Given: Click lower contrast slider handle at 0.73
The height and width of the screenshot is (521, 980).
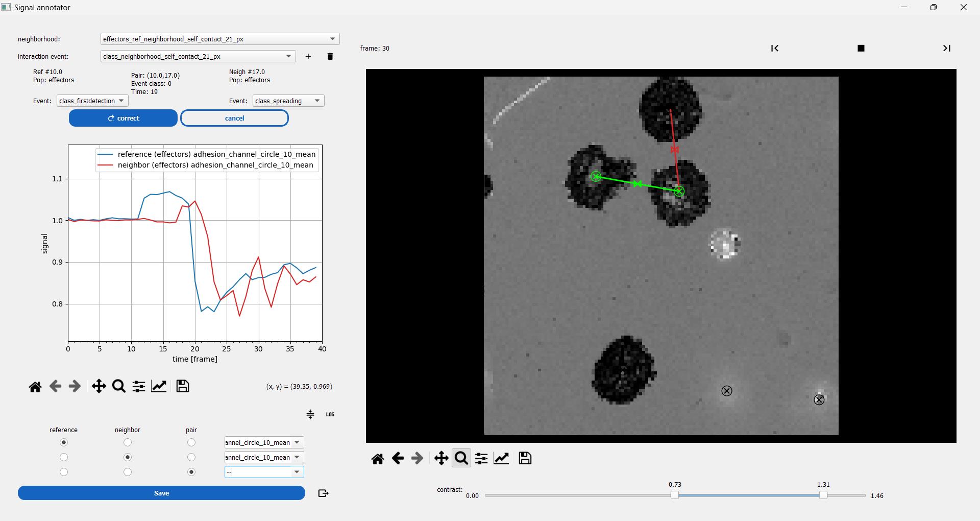Looking at the screenshot, I should [x=675, y=495].
